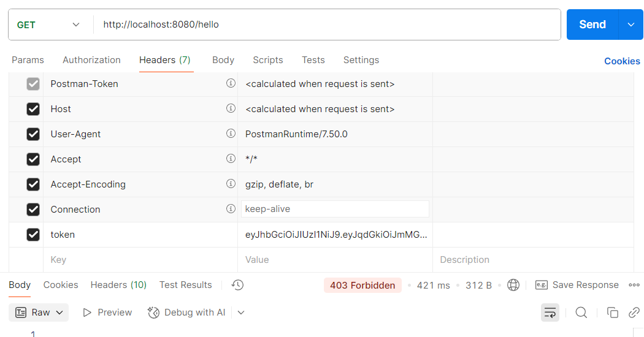Click the Save Response button
Image resolution: width=644 pixels, height=337 pixels.
[569, 285]
